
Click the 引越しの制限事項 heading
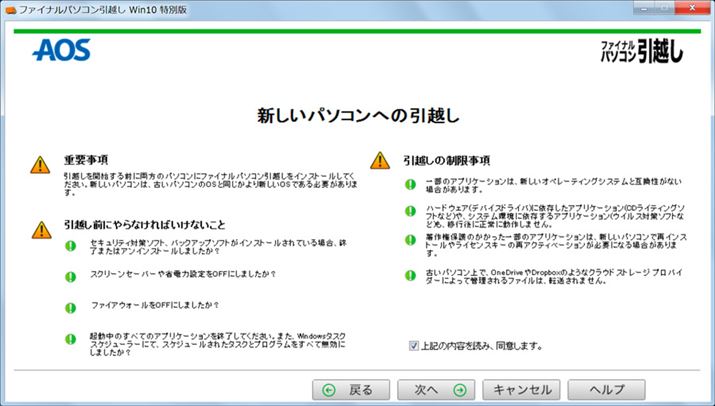coord(446,161)
